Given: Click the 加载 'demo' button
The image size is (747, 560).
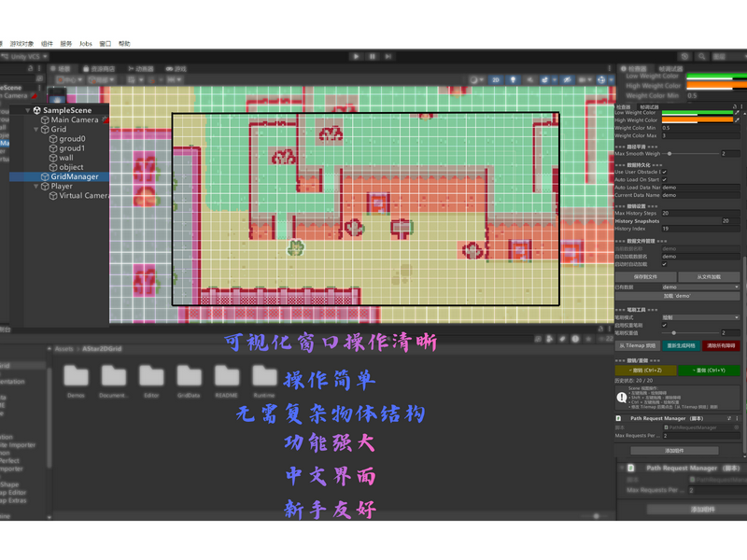Looking at the screenshot, I should point(678,296).
